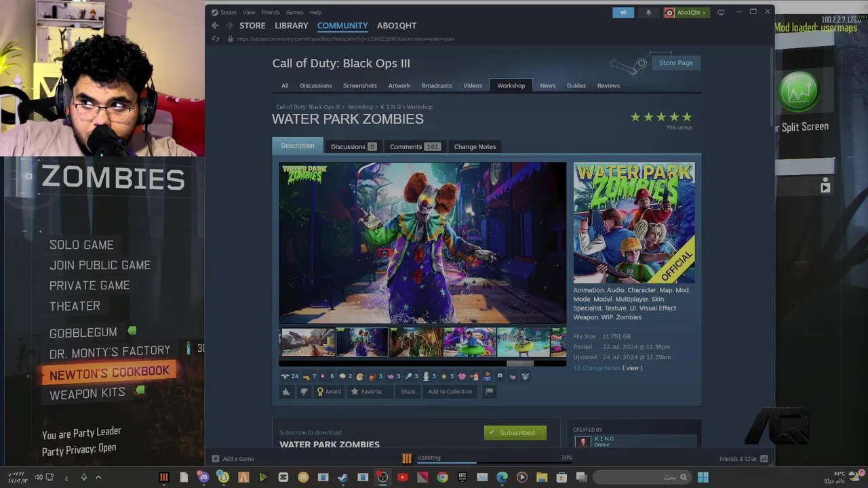The image size is (868, 488).
Task: Click the award reaction showing 7
Action: click(x=310, y=376)
